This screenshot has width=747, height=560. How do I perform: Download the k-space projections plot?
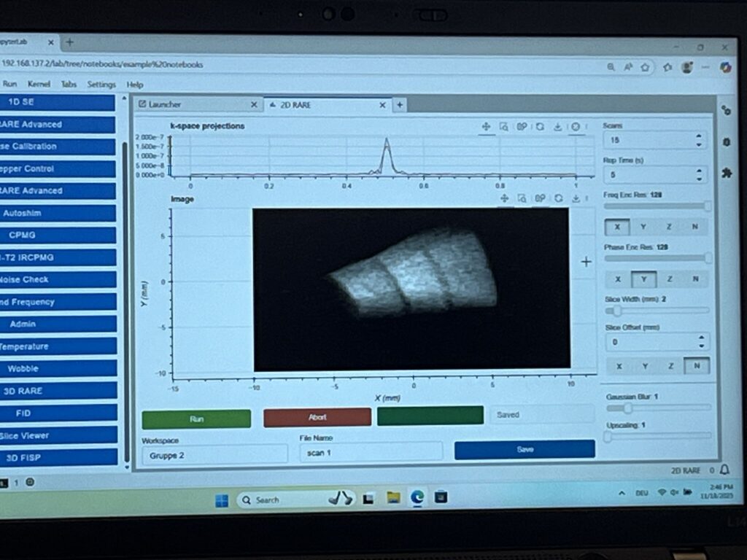tap(557, 127)
